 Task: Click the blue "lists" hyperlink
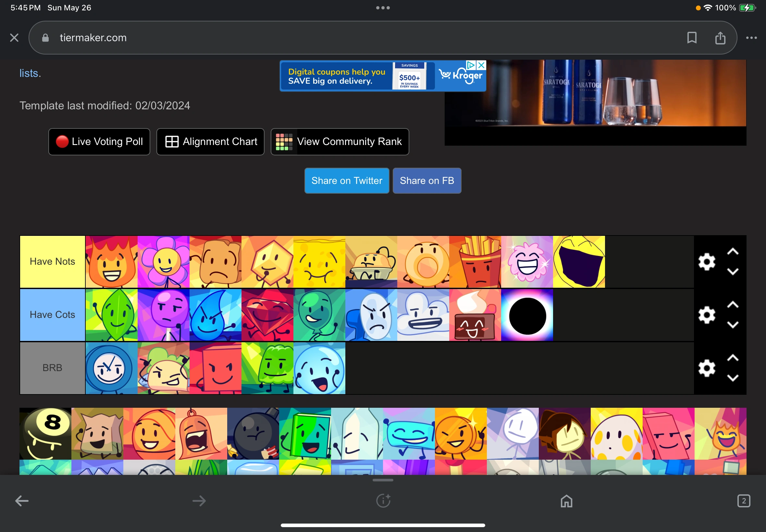29,73
